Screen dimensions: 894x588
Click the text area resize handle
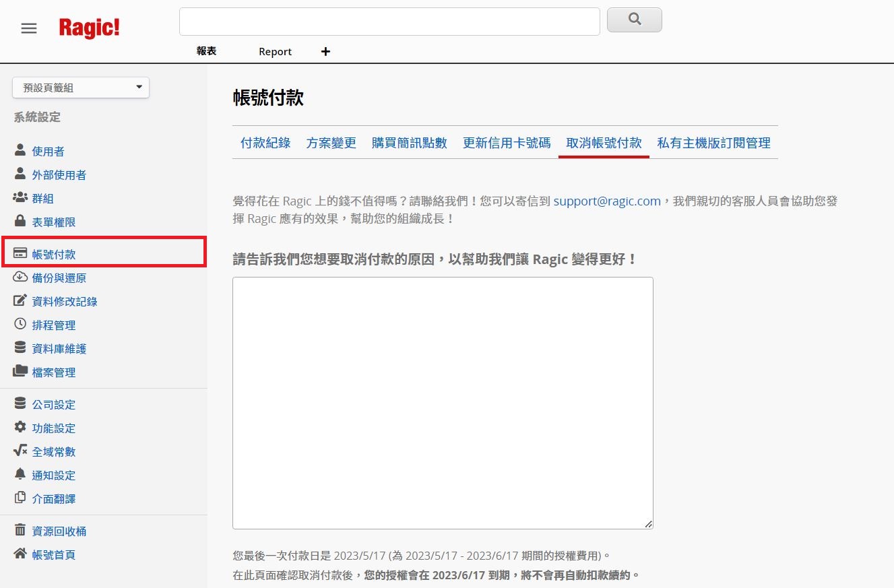click(x=648, y=524)
